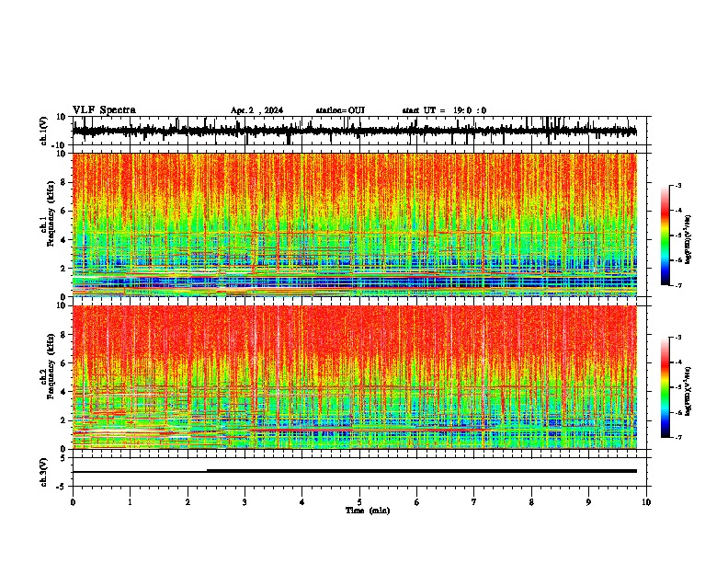The height and width of the screenshot is (563, 728).
Task: Click the "start UT = 19: 0 : 0" text
Action: click(x=444, y=110)
